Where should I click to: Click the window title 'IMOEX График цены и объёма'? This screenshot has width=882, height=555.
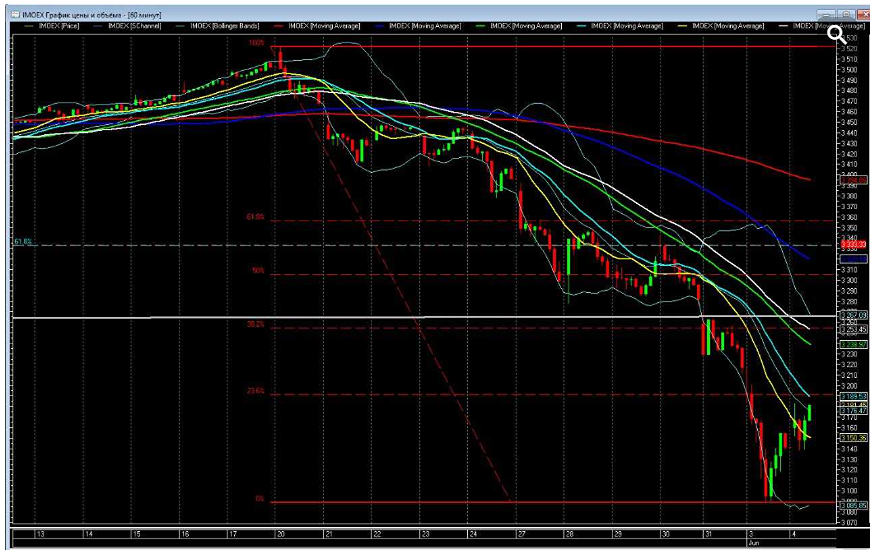click(73, 15)
